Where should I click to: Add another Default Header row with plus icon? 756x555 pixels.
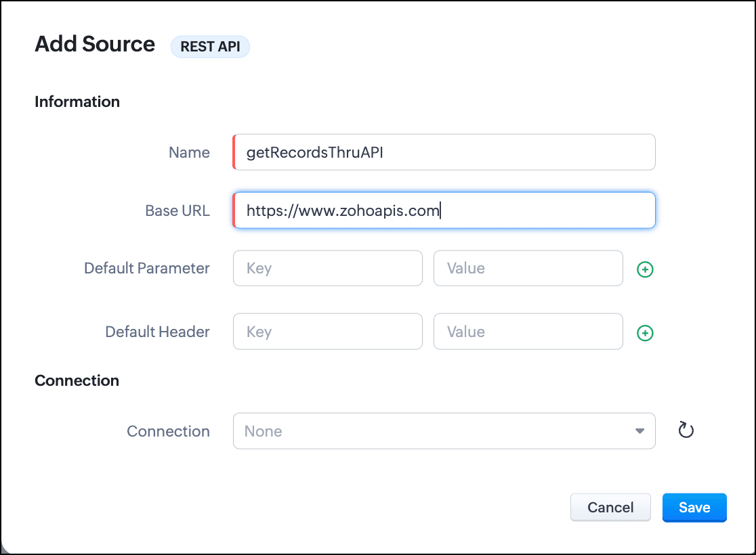pyautogui.click(x=645, y=333)
